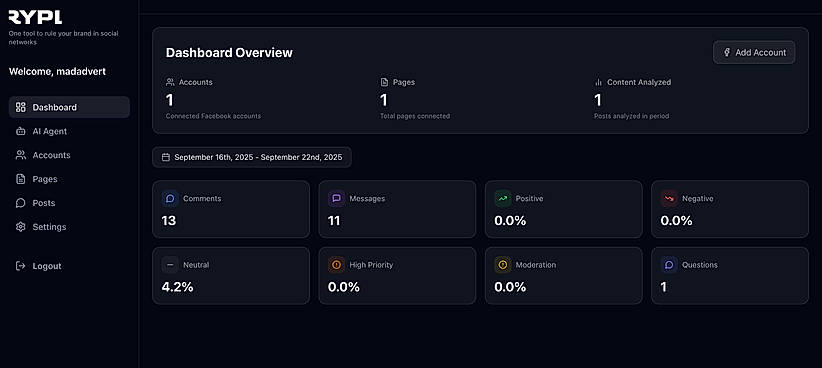Click the Comments card label
The width and height of the screenshot is (822, 368).
pyautogui.click(x=202, y=199)
